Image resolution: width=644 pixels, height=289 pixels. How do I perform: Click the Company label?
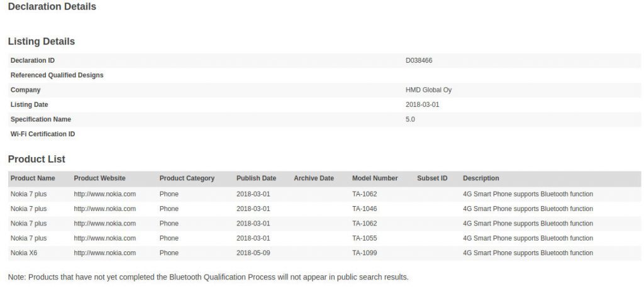[25, 90]
